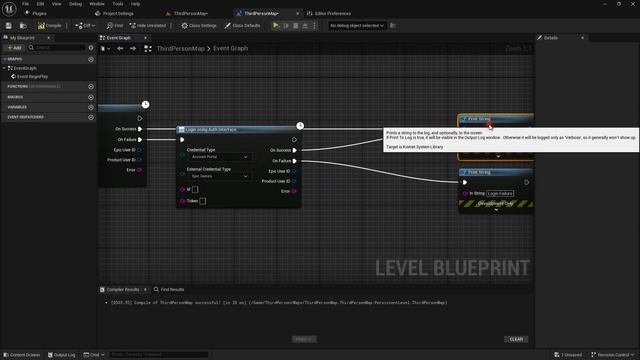Close the active ThirdPersonMap blueprint tab
Viewport: 640px width, 360px height.
[297, 13]
